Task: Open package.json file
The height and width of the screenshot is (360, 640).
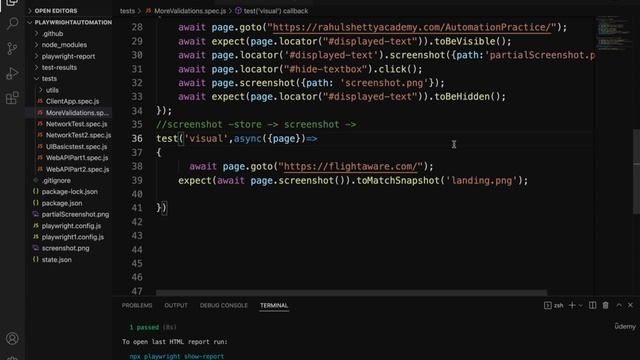Action: pyautogui.click(x=62, y=203)
